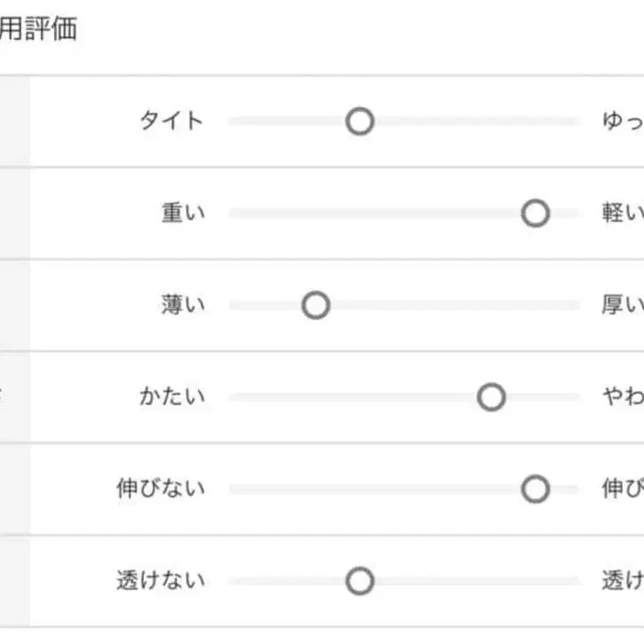Click the 伸びない stretch slider handle
This screenshot has width=644, height=644.
(535, 489)
